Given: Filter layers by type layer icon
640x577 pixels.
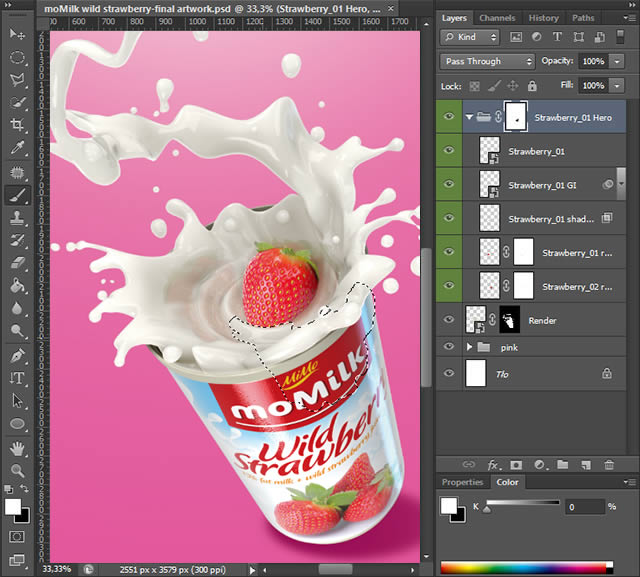Looking at the screenshot, I should tap(557, 37).
